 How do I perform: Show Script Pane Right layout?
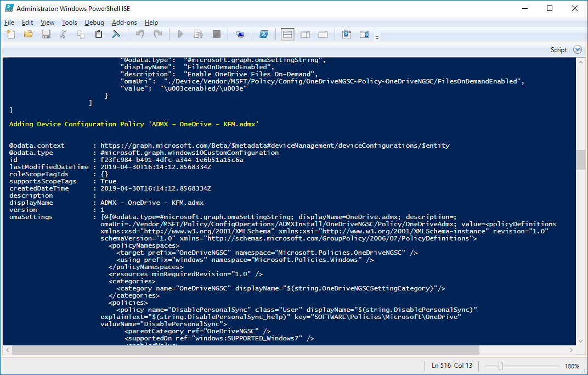tap(306, 34)
